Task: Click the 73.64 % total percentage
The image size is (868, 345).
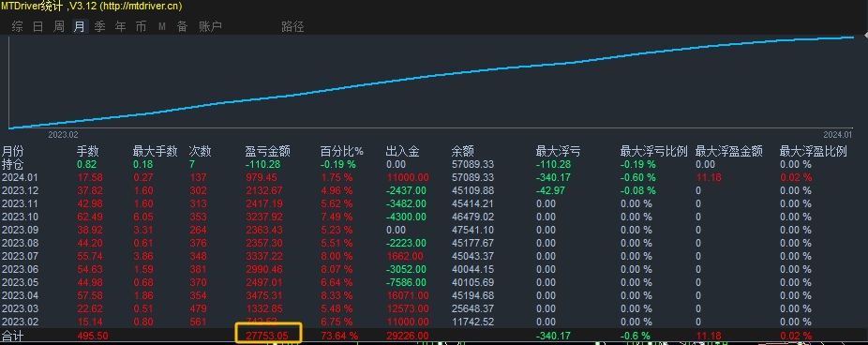Action: point(339,336)
